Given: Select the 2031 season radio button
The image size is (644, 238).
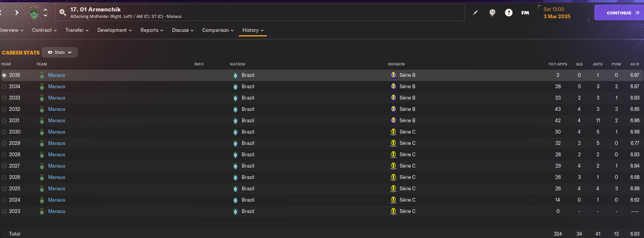Looking at the screenshot, I should click(x=5, y=121).
